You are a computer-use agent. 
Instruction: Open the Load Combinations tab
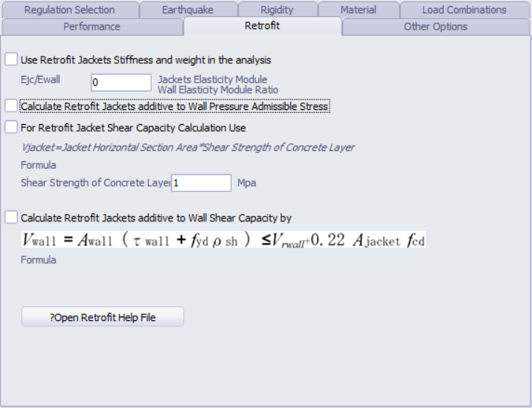pyautogui.click(x=464, y=10)
